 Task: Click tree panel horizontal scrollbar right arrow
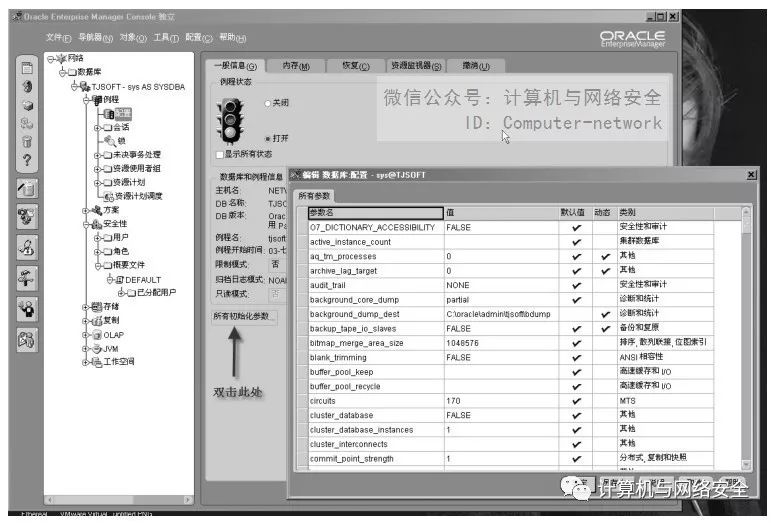188,500
